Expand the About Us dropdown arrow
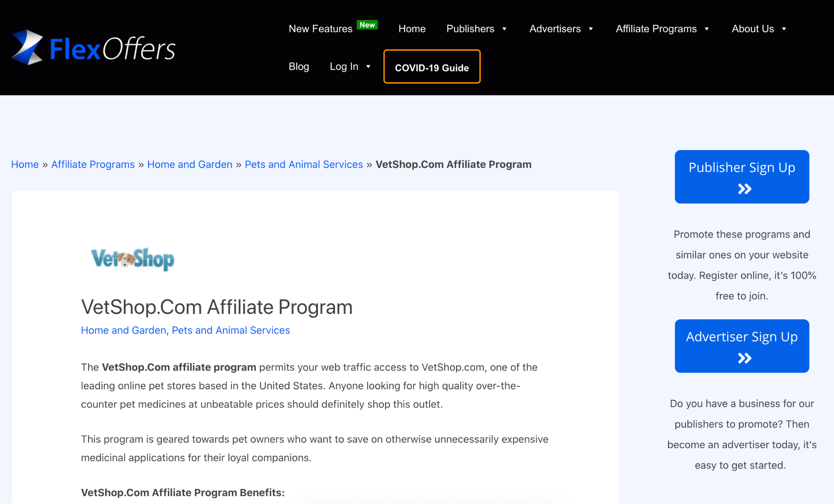 784,29
